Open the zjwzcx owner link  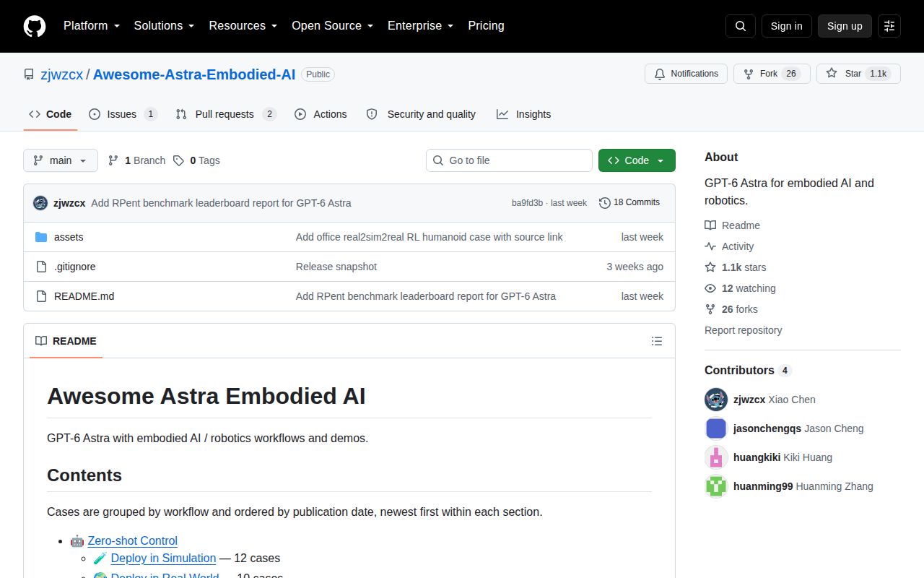click(x=61, y=74)
